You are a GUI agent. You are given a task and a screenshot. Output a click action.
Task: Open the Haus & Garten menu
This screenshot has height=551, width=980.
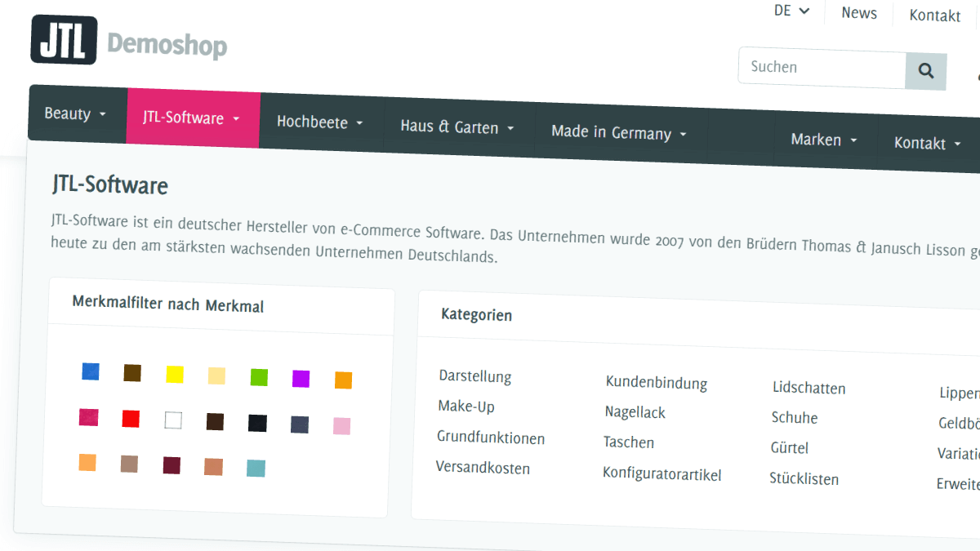[x=456, y=127]
